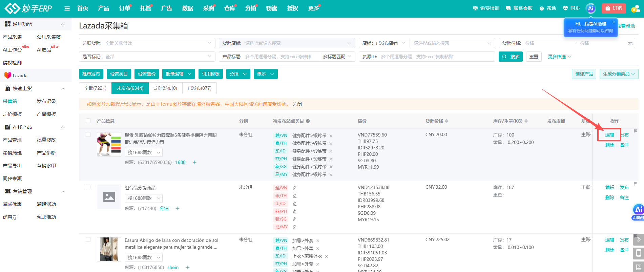
Task: Add source via plus icon next to 分销
Action: pyautogui.click(x=178, y=208)
